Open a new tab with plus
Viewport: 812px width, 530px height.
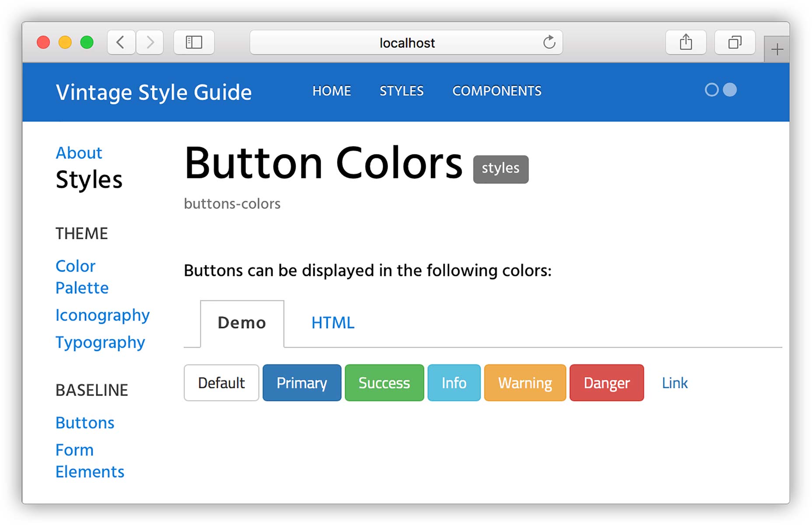click(777, 49)
